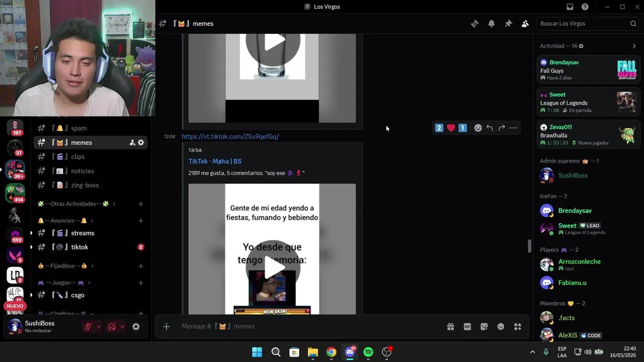Show pinned messages pin icon
The height and width of the screenshot is (362, 644).
[x=508, y=24]
